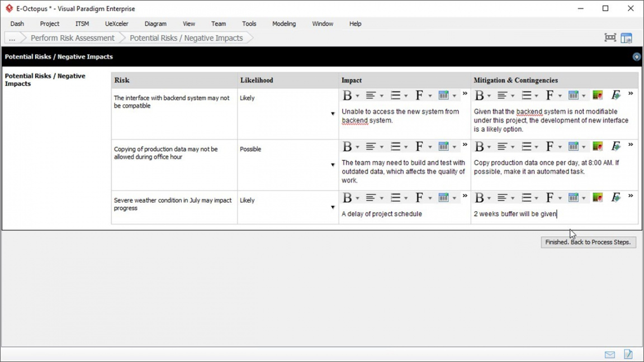Click into 'Copy production data once per day' text
The width and height of the screenshot is (644, 362).
546,167
